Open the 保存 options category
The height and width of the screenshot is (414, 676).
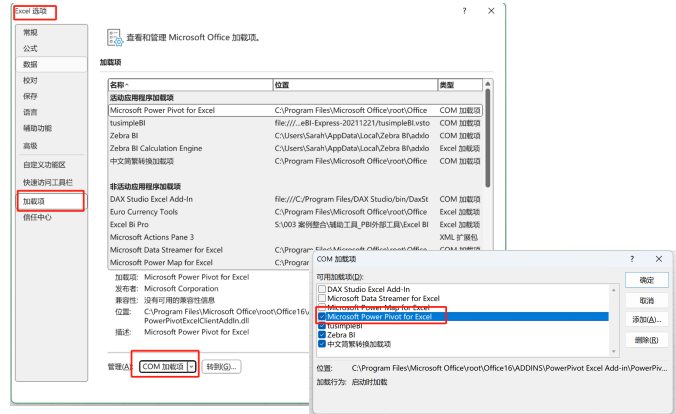(52, 96)
